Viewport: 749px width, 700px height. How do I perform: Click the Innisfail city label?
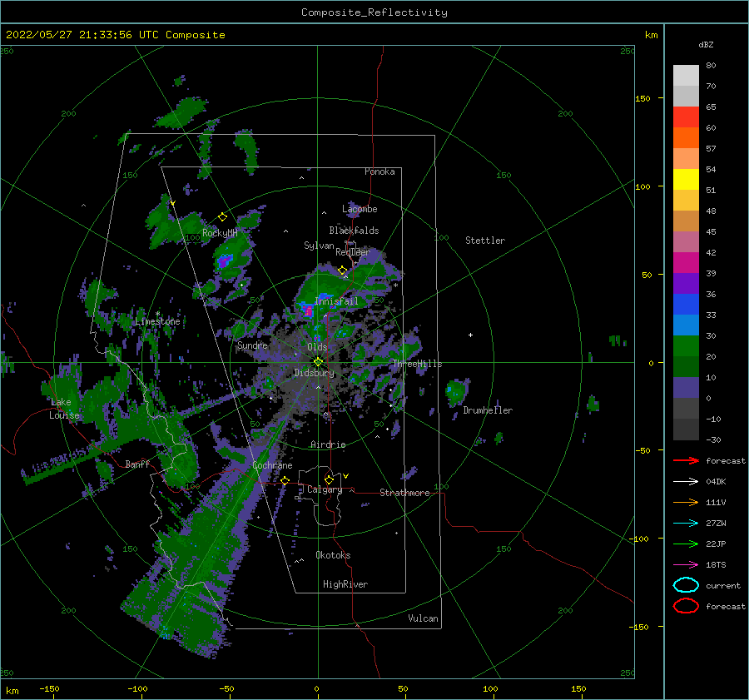coord(336,301)
